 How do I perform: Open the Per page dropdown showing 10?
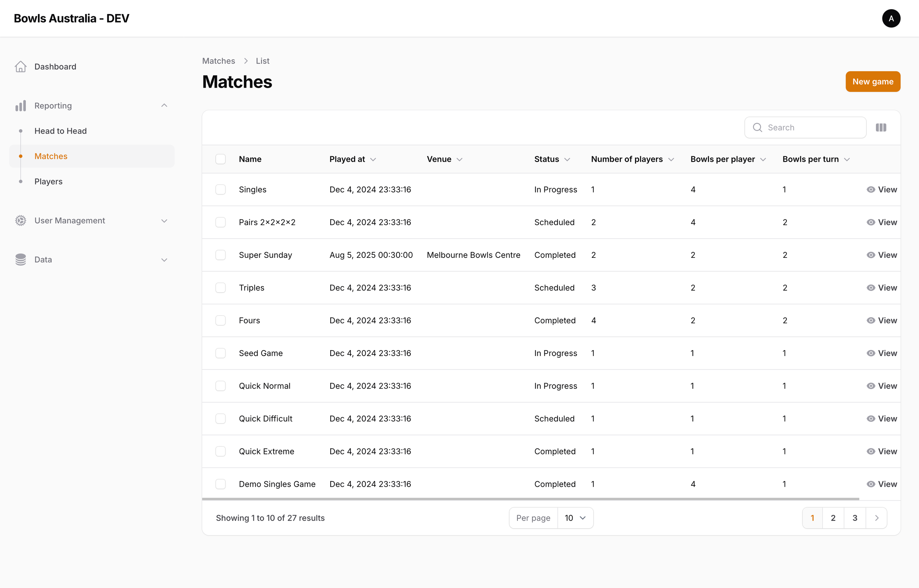pyautogui.click(x=575, y=518)
